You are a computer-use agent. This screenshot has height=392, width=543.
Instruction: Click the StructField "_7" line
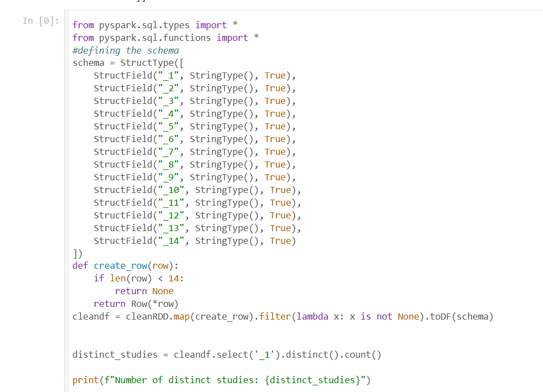[195, 152]
